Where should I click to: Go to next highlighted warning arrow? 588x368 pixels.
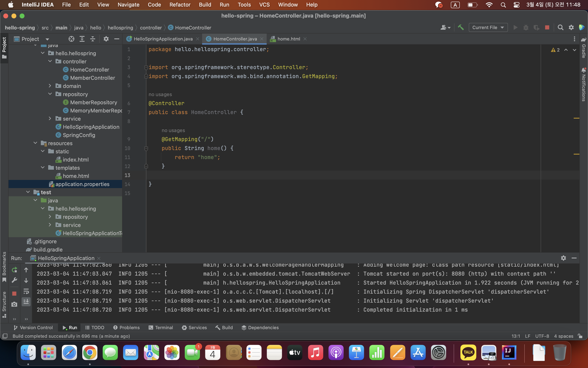tap(574, 50)
